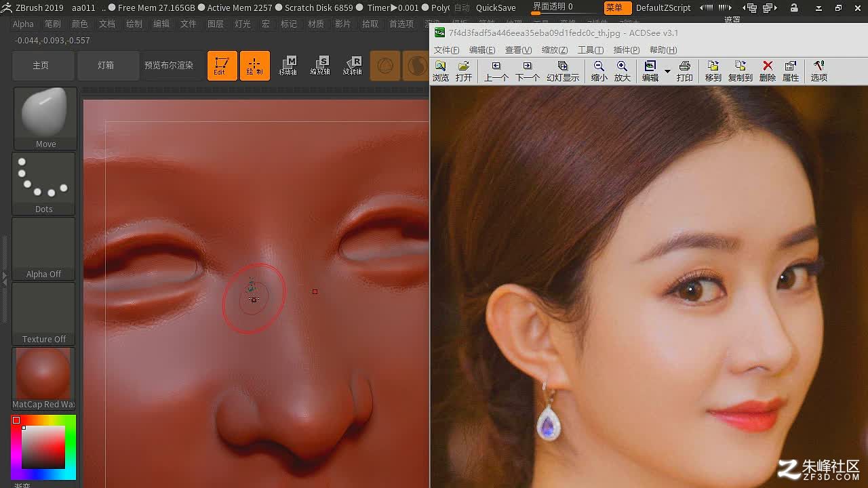Open the Dots stroke type selector
868x488 pixels.
pyautogui.click(x=43, y=183)
